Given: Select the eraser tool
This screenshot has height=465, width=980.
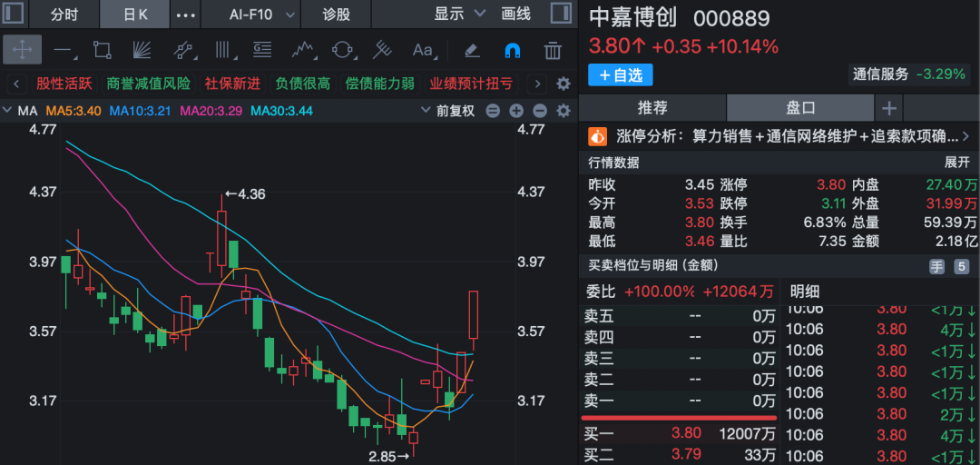Looking at the screenshot, I should [x=472, y=50].
